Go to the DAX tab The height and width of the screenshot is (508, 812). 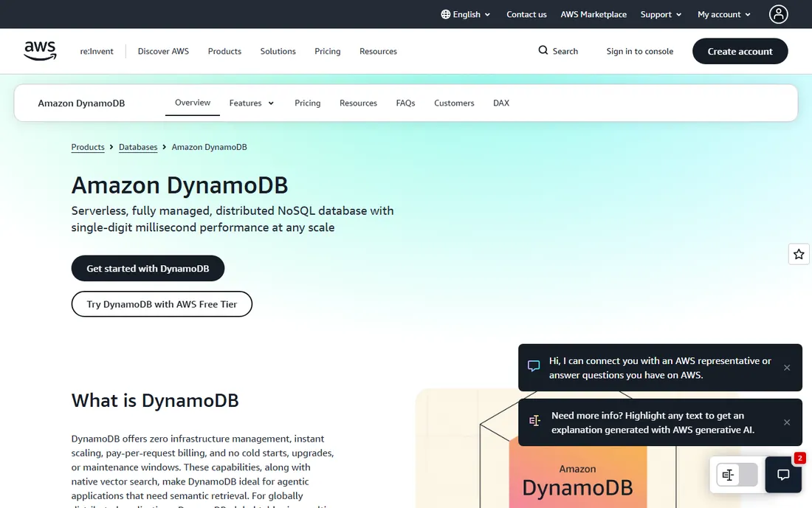pyautogui.click(x=500, y=103)
